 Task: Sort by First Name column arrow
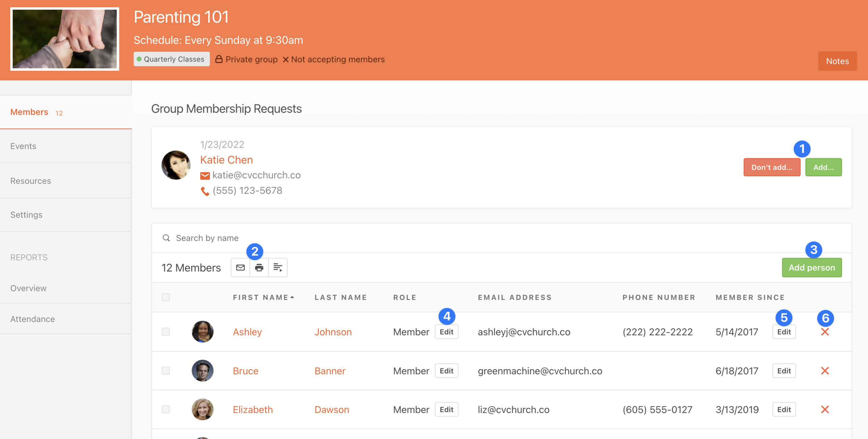(x=292, y=297)
